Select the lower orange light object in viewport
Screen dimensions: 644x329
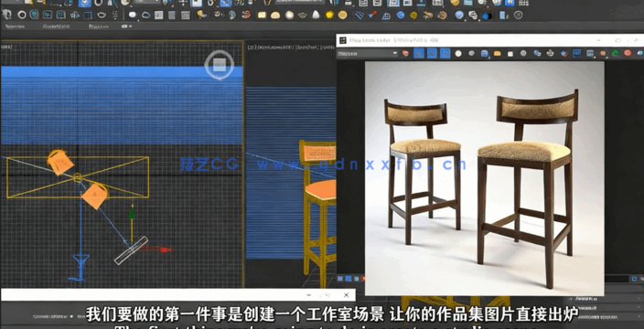(x=95, y=196)
